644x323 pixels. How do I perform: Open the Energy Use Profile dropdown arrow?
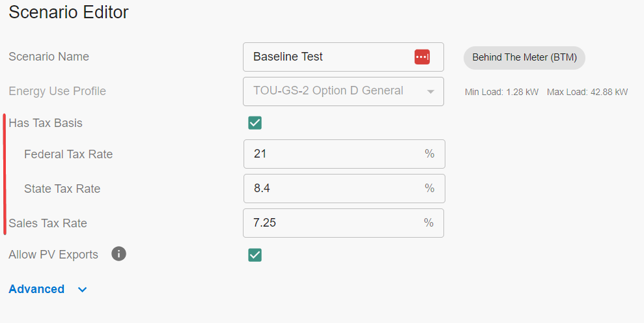pyautogui.click(x=430, y=92)
